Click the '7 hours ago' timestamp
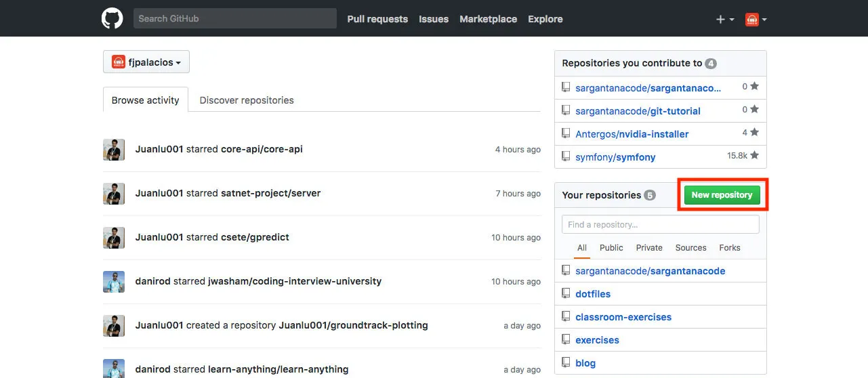The width and height of the screenshot is (868, 378). pyautogui.click(x=518, y=194)
